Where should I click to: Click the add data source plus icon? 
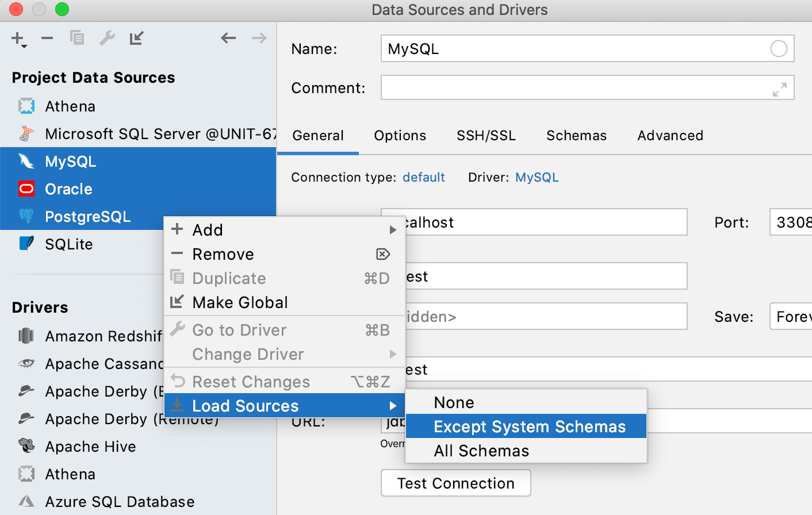[16, 38]
